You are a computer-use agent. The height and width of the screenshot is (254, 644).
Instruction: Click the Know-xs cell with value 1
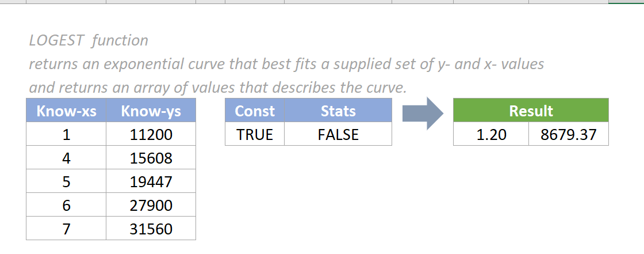[x=66, y=135]
